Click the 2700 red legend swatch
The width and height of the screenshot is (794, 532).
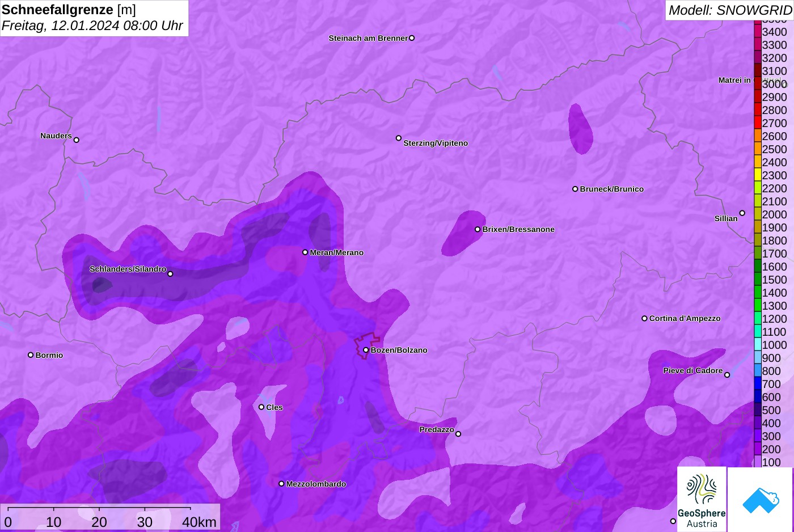click(757, 123)
